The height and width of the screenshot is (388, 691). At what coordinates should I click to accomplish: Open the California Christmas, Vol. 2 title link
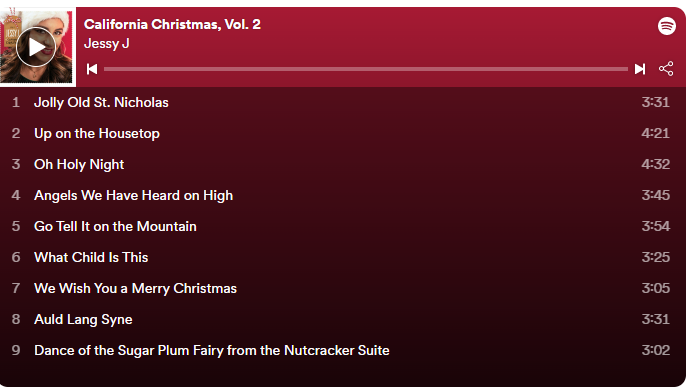[172, 24]
